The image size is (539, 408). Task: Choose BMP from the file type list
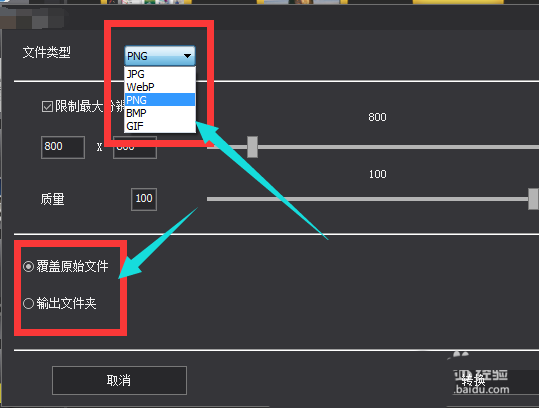tap(160, 113)
